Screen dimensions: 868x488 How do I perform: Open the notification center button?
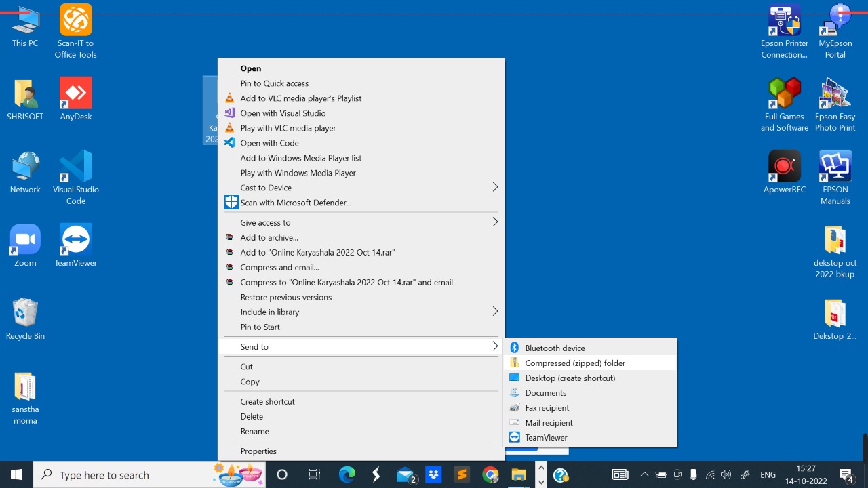(846, 474)
